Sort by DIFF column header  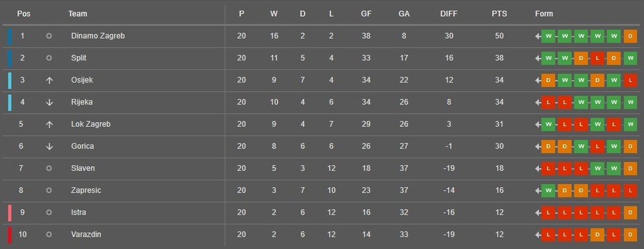(448, 14)
